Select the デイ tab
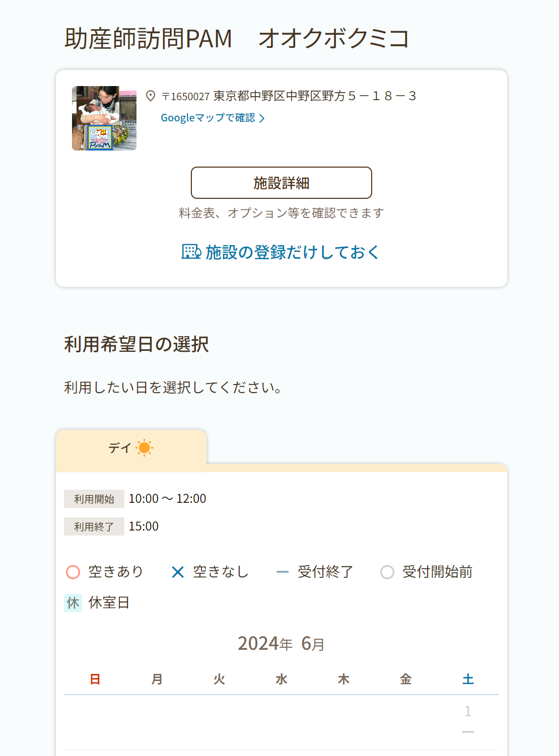The height and width of the screenshot is (756, 559). (x=131, y=447)
